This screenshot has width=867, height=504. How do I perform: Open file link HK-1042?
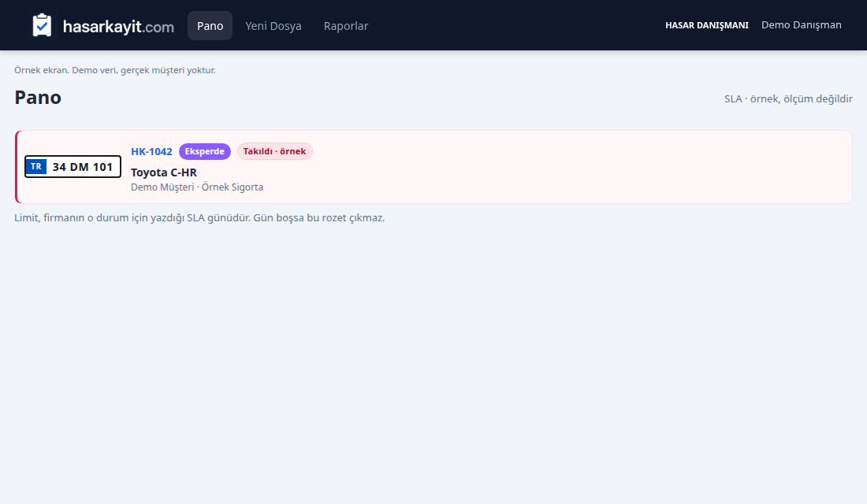(x=151, y=151)
